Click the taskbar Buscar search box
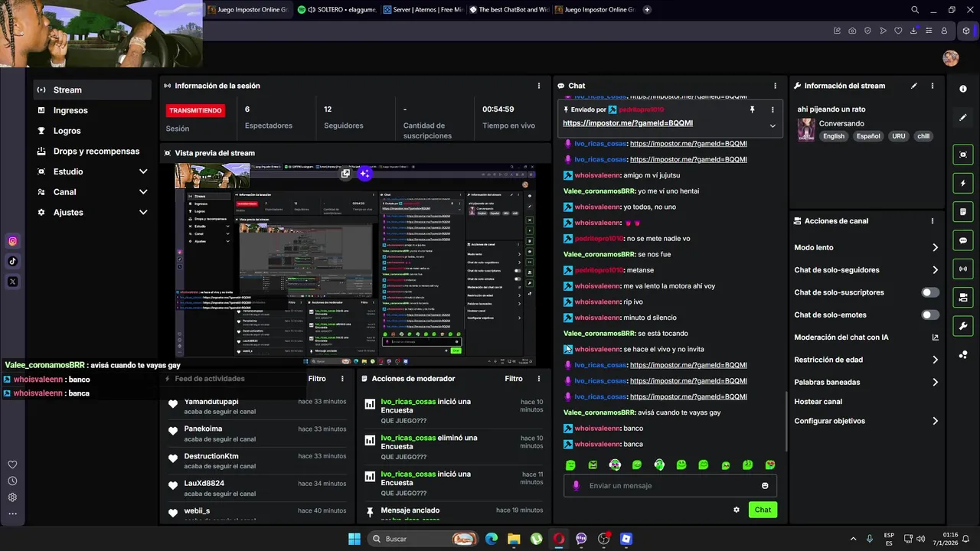Screen dimensions: 980x551 [423, 539]
